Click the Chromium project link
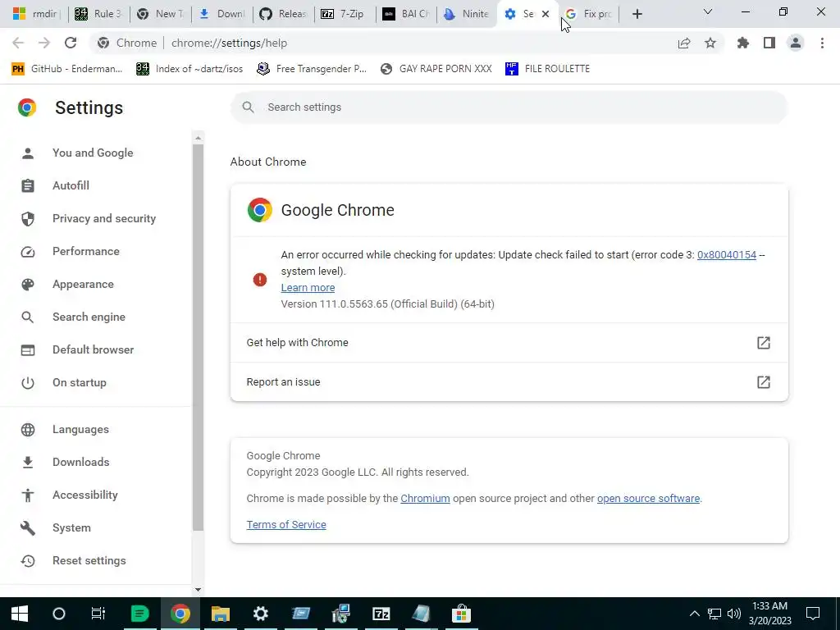 [425, 498]
